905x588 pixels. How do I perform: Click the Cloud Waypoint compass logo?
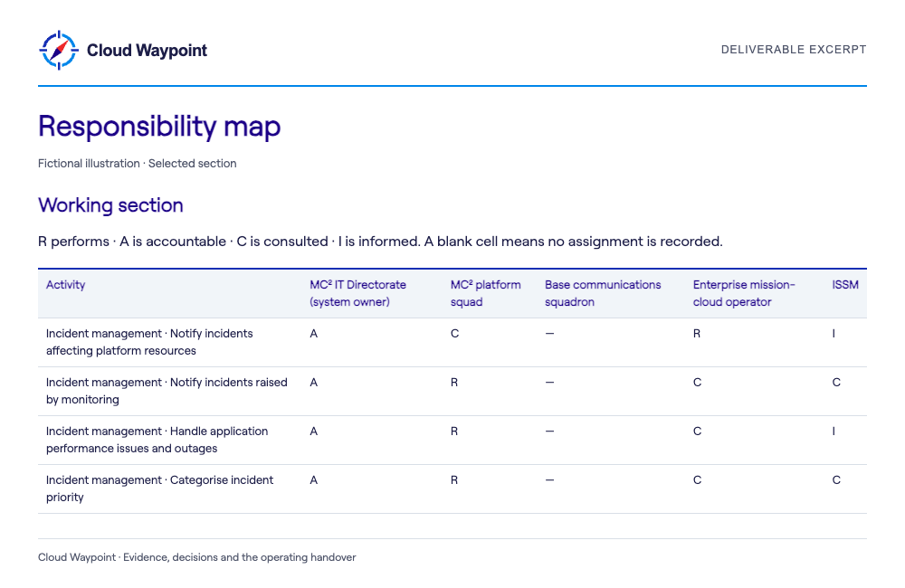(x=58, y=50)
